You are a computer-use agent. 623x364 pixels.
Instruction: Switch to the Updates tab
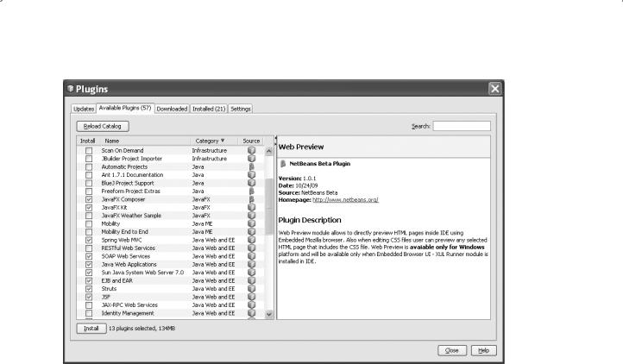pos(84,109)
